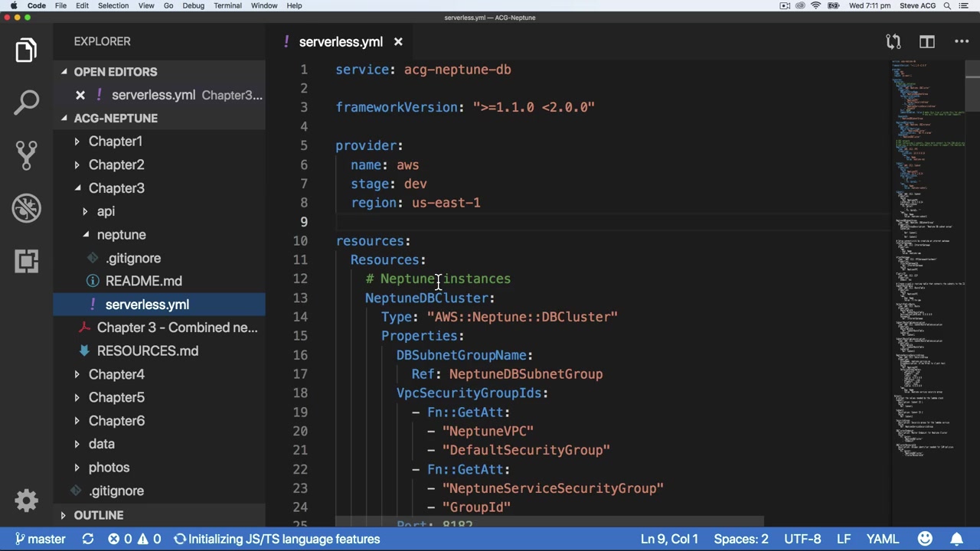Open notifications bell in status bar
The height and width of the screenshot is (551, 980).
click(957, 539)
